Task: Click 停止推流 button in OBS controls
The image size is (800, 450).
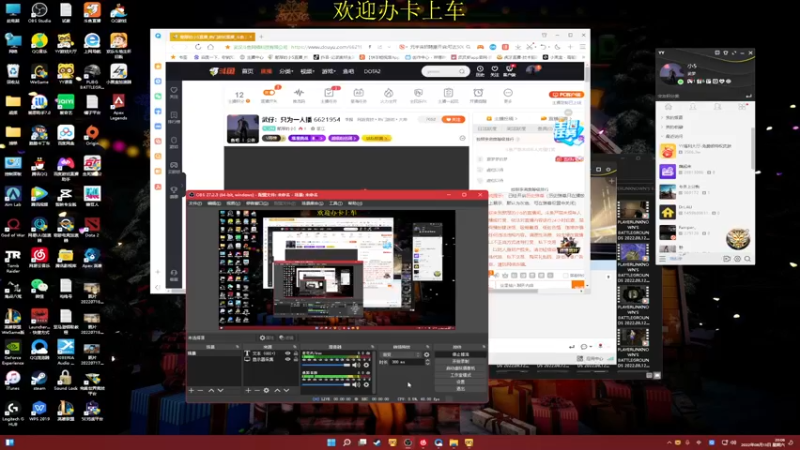Action: 460,355
